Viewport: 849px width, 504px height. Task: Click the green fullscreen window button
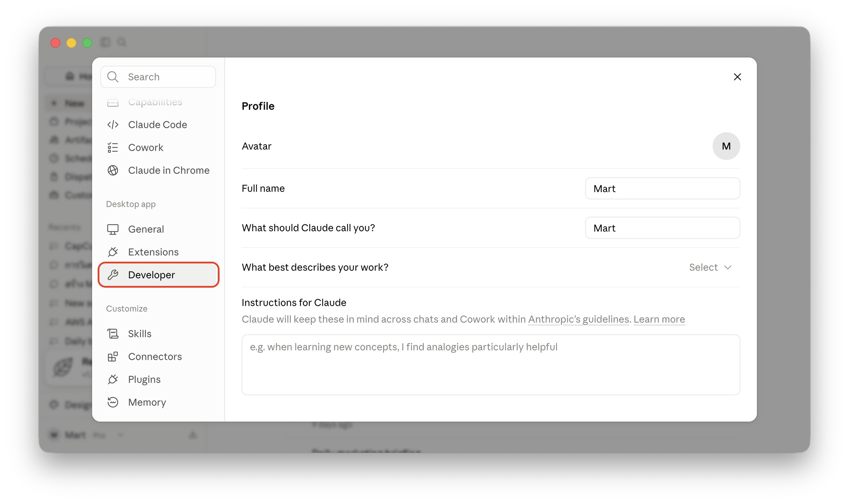coord(87,43)
